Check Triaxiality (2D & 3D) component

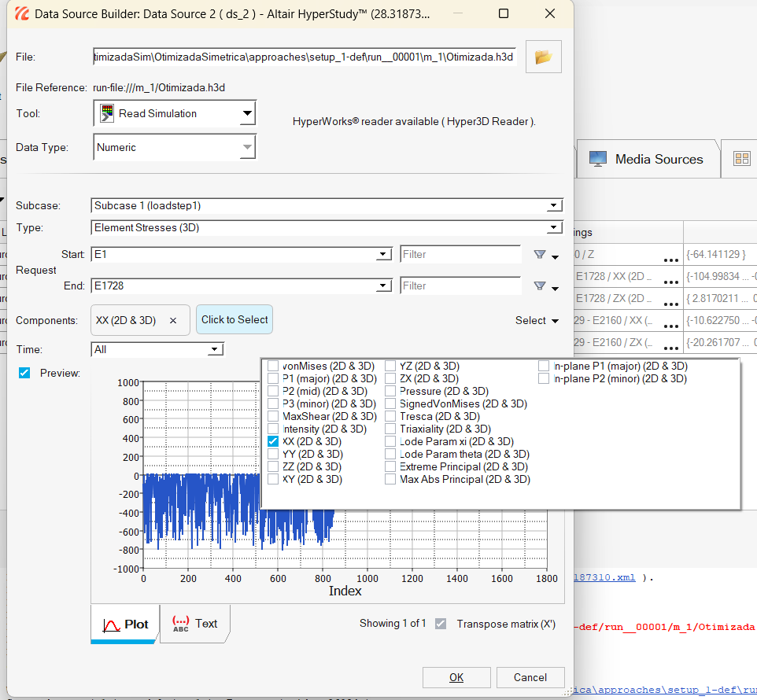(390, 429)
